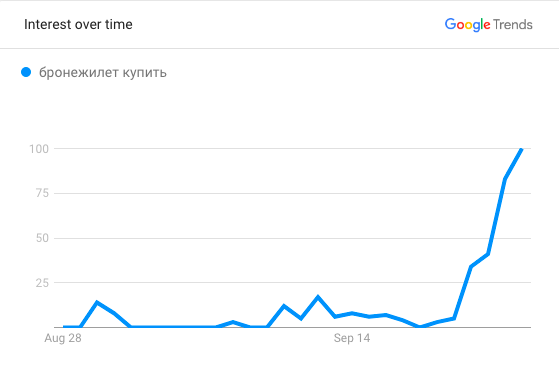Click the word Trends in the logo
Screen dimensions: 559x375
tap(513, 25)
